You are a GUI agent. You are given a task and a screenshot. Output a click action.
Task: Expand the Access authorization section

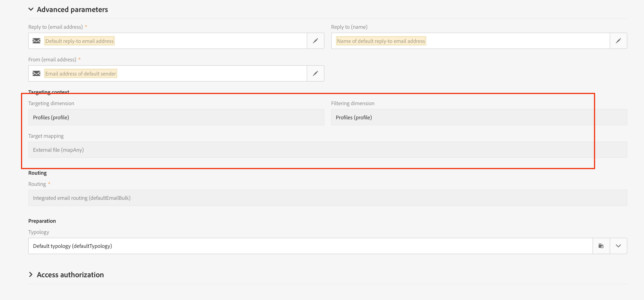tap(31, 274)
